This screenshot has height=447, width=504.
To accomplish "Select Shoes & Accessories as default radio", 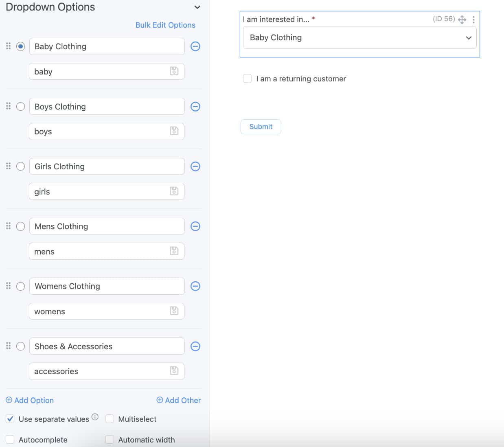I will (21, 346).
